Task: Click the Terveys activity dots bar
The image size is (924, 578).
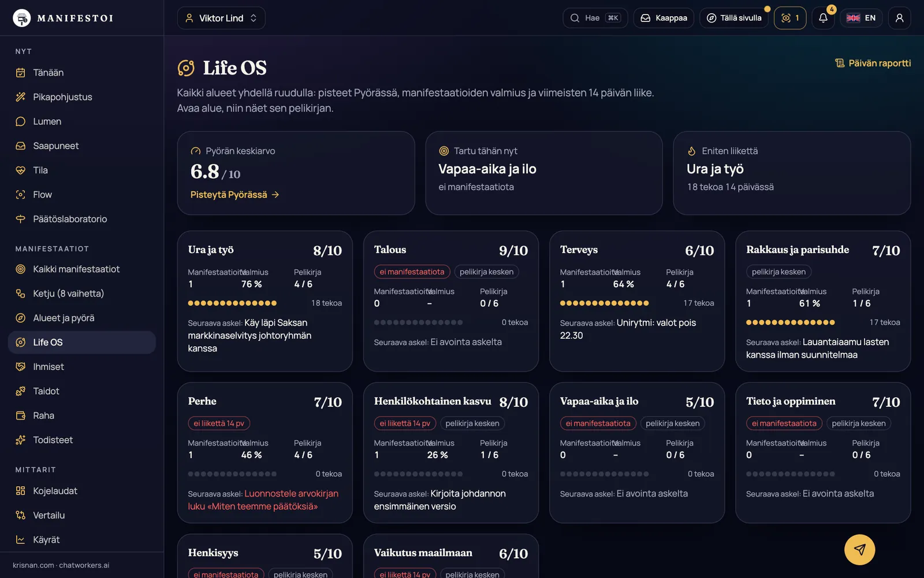Action: coord(605,303)
